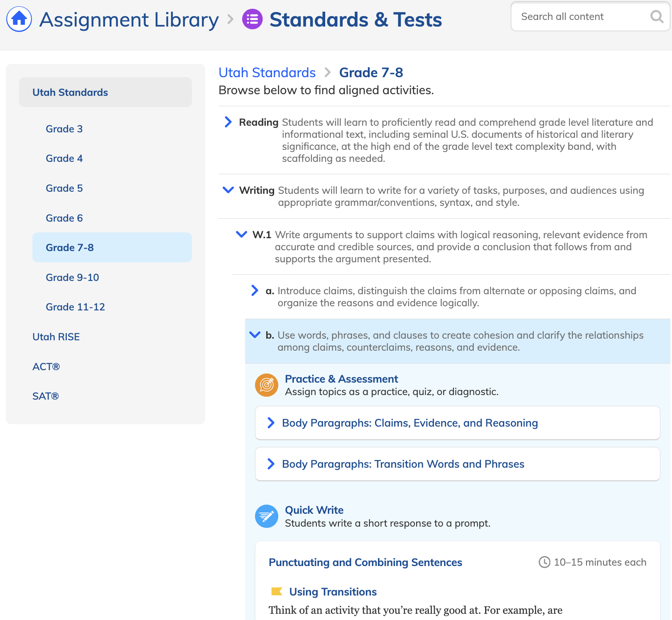
Task: Open ACT® in the sidebar
Action: click(x=46, y=367)
